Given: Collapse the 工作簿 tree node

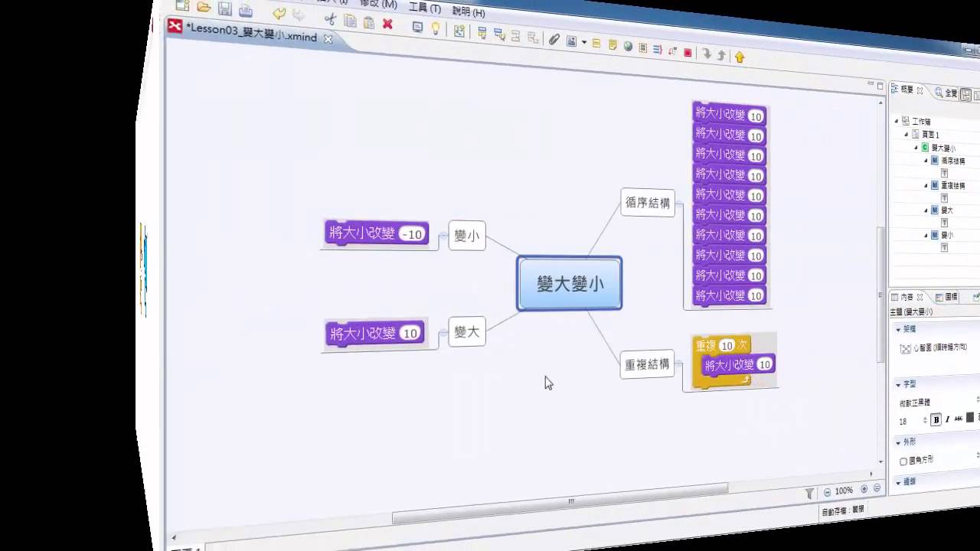Looking at the screenshot, I should (897, 121).
